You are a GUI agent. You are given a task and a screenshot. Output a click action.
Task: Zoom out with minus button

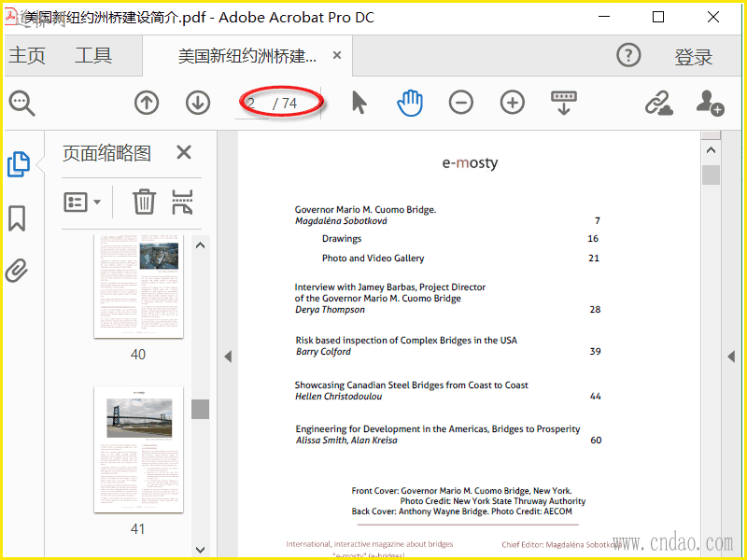click(460, 103)
